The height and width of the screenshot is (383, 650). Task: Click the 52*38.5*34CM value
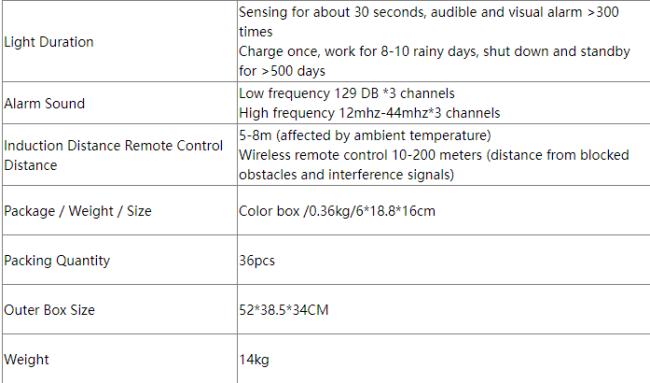(x=284, y=310)
